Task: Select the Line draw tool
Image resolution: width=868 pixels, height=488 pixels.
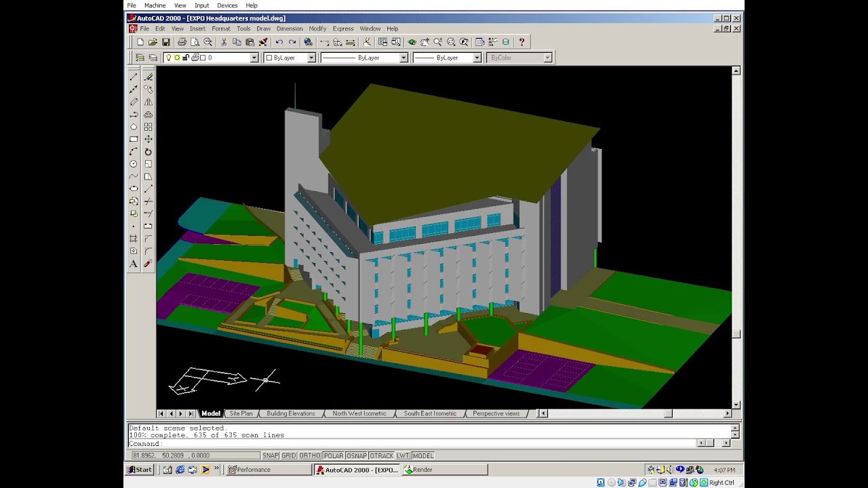Action: (x=134, y=77)
